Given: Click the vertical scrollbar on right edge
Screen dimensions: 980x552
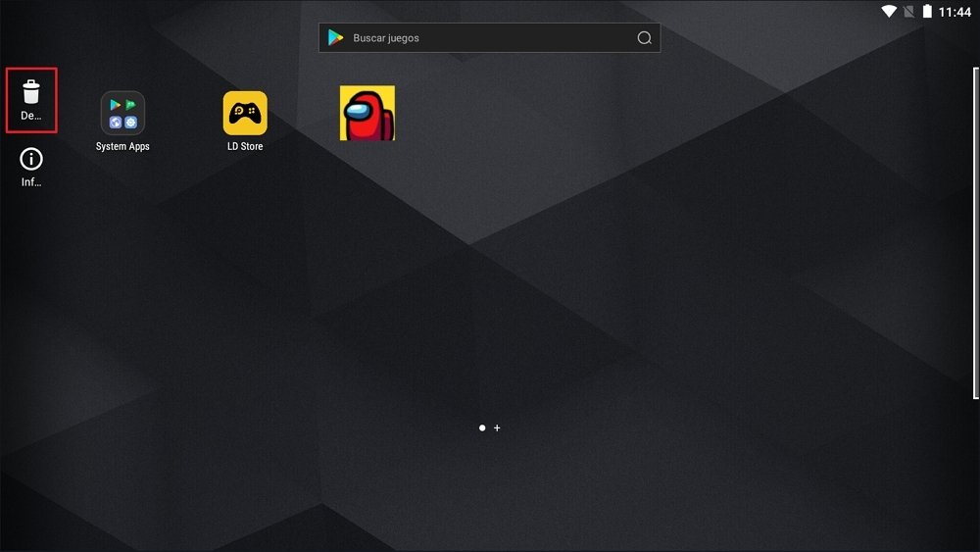Looking at the screenshot, I should [976, 232].
